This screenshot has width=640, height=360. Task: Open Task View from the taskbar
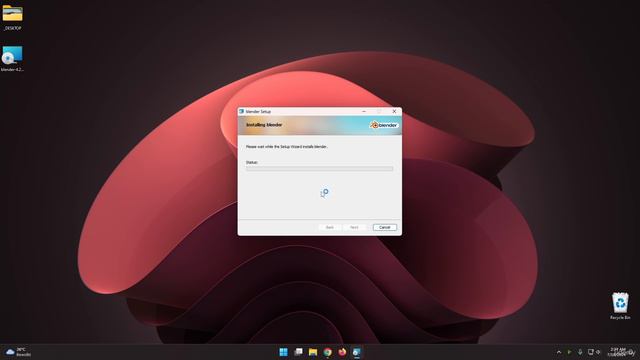[x=298, y=352]
